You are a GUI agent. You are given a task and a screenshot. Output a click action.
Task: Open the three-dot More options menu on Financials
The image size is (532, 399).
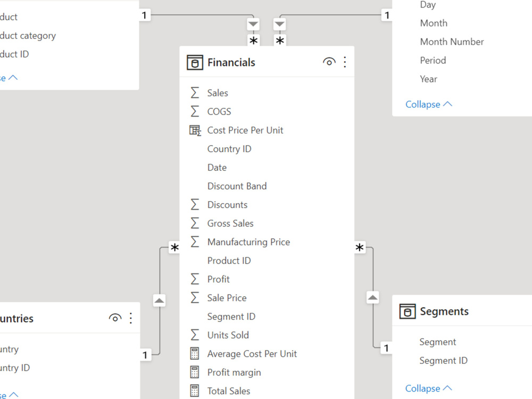(345, 62)
